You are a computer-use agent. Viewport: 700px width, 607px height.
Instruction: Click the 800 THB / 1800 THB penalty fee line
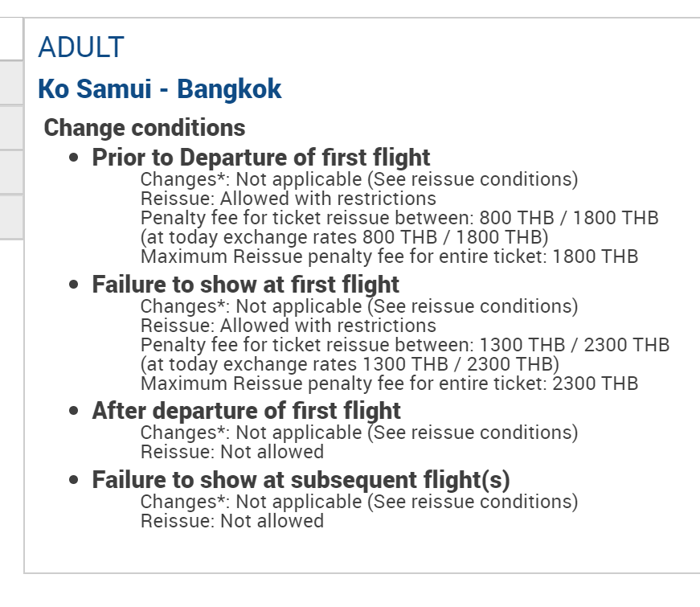(x=399, y=218)
